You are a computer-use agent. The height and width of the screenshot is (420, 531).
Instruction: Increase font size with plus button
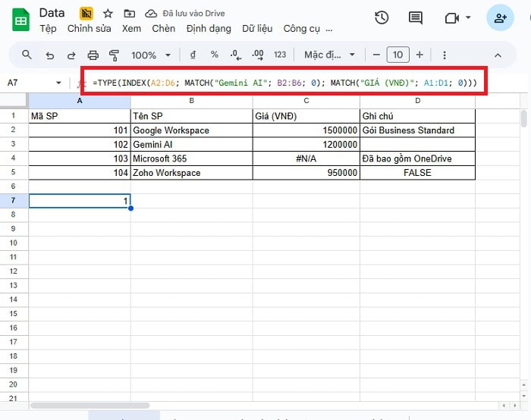click(x=419, y=55)
